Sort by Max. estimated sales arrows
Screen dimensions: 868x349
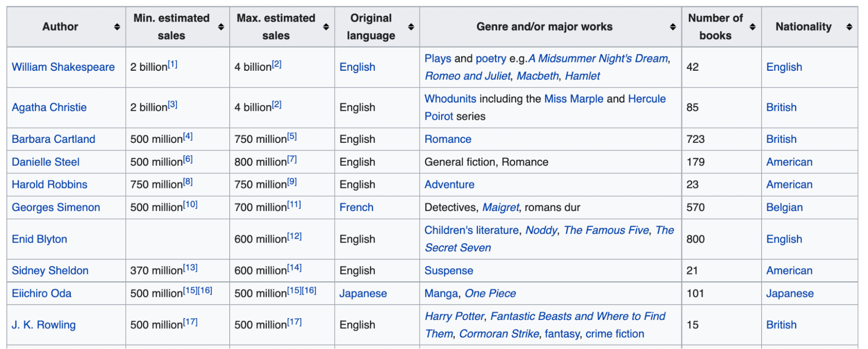(x=326, y=27)
